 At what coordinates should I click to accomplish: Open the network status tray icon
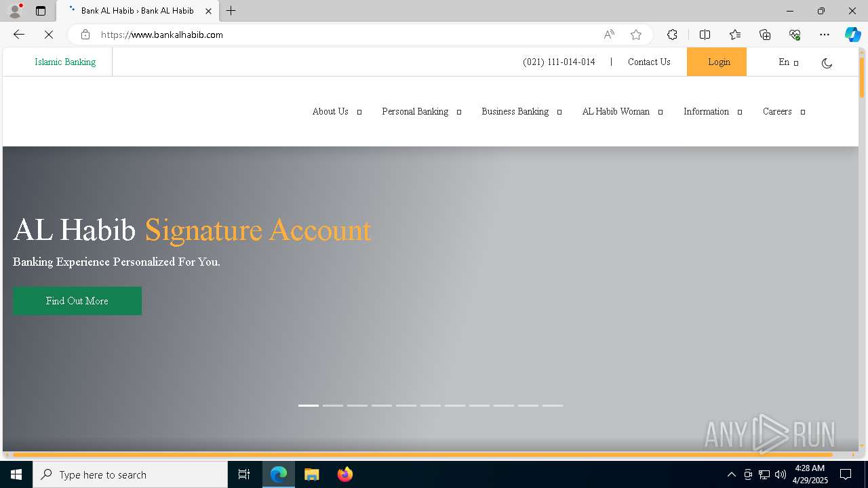point(764,474)
